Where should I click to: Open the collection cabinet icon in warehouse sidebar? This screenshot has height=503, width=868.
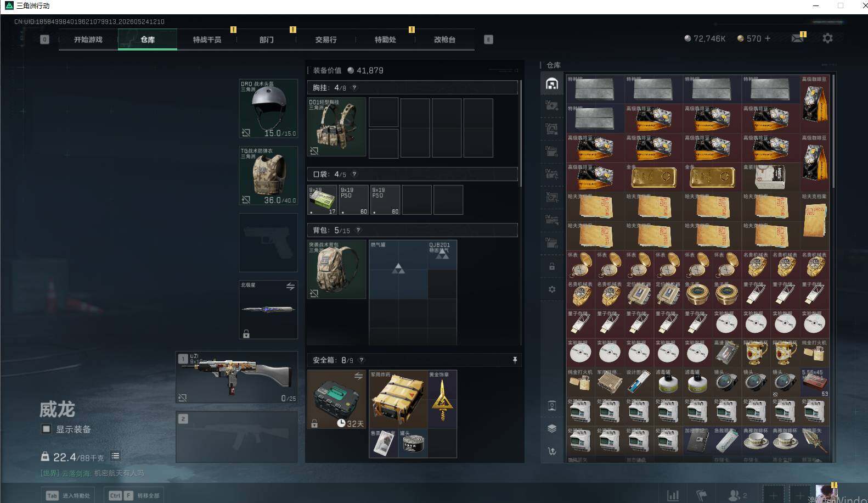(552, 406)
